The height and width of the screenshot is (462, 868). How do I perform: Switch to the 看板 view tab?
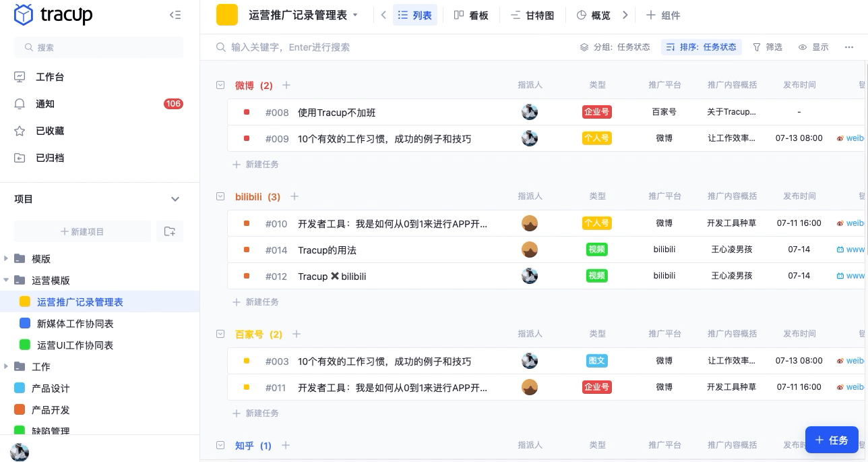pyautogui.click(x=472, y=15)
